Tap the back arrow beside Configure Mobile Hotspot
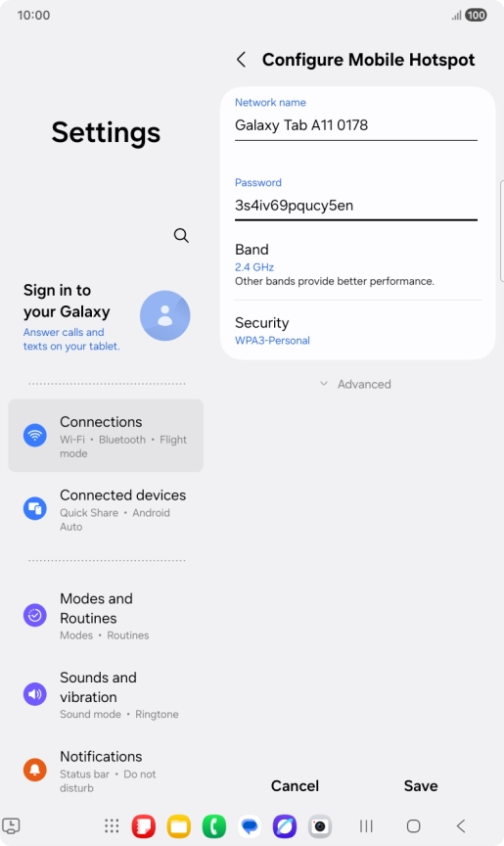 pos(242,60)
